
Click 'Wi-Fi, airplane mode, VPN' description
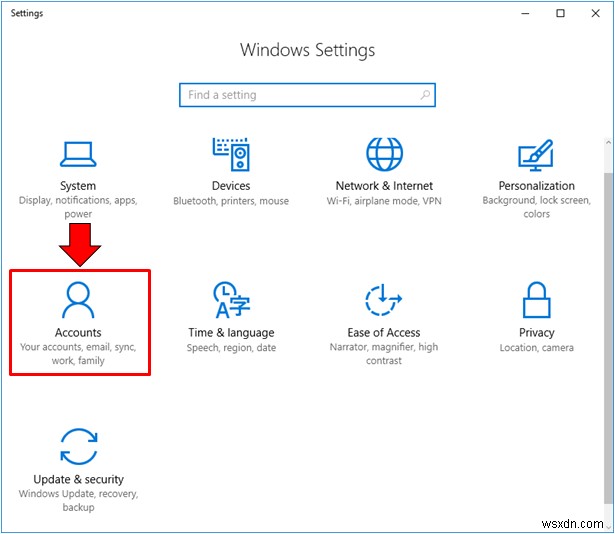pos(384,201)
